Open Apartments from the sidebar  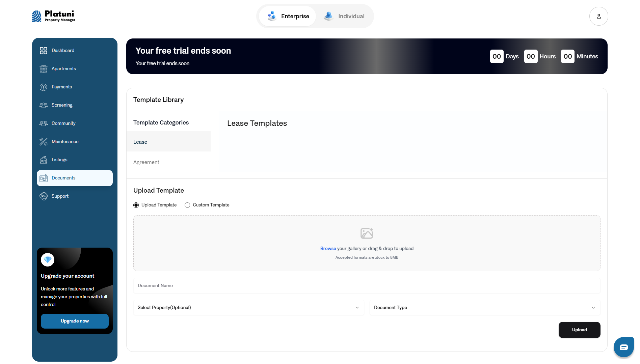pyautogui.click(x=75, y=69)
